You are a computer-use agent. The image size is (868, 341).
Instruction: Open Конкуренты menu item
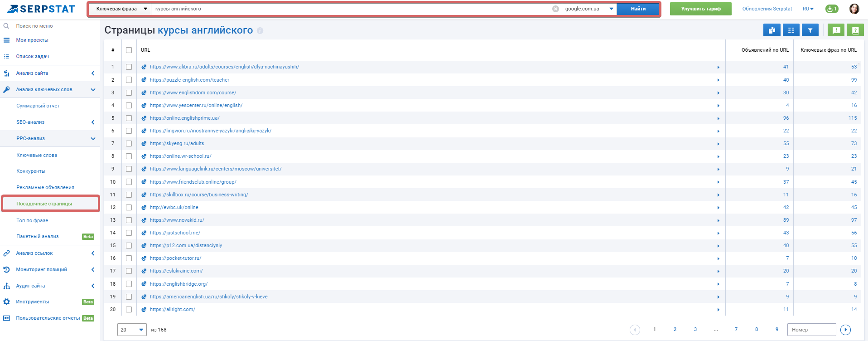pyautogui.click(x=31, y=171)
